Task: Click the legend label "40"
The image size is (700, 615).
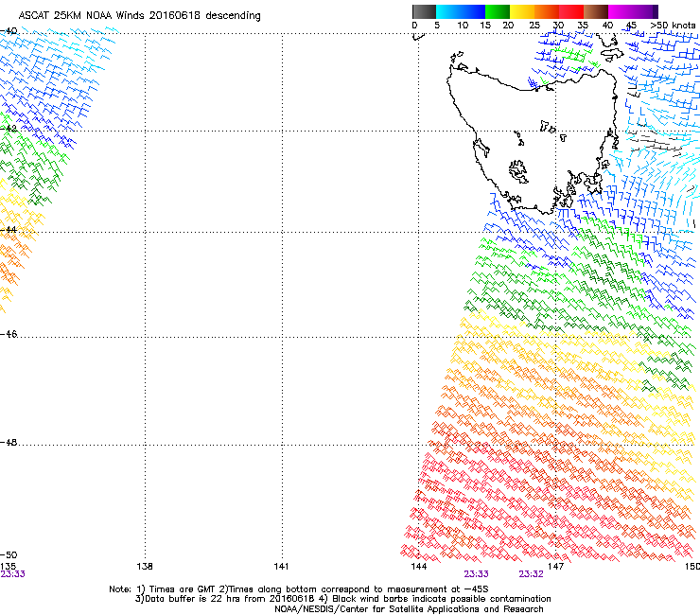Action: (607, 26)
